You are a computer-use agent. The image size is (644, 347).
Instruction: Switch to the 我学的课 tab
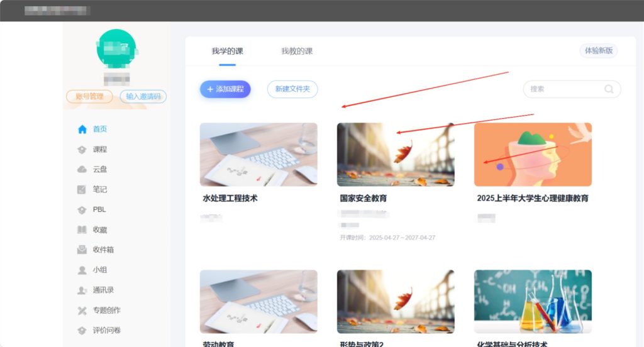tap(227, 51)
